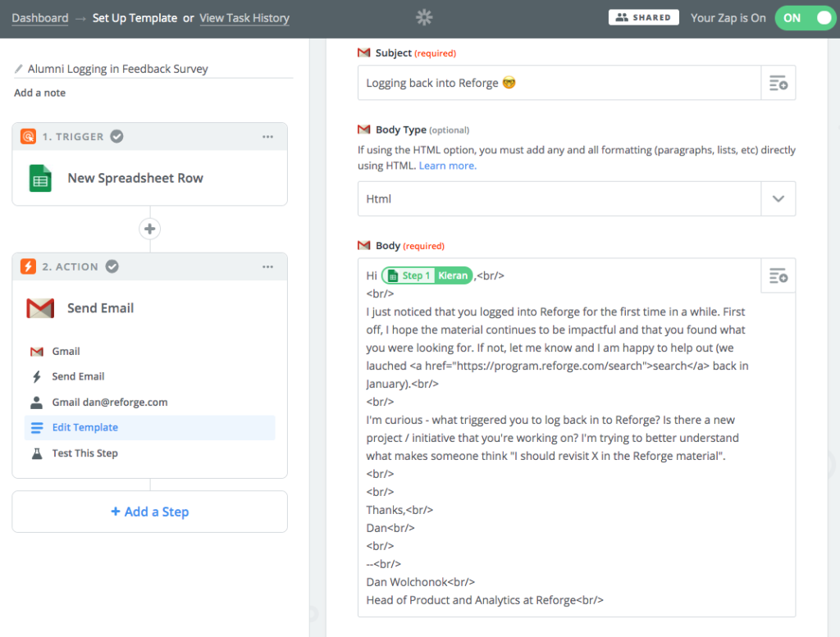Click the Set Up Template breadcrumb text
Viewport: 840px width, 637px height.
click(135, 18)
